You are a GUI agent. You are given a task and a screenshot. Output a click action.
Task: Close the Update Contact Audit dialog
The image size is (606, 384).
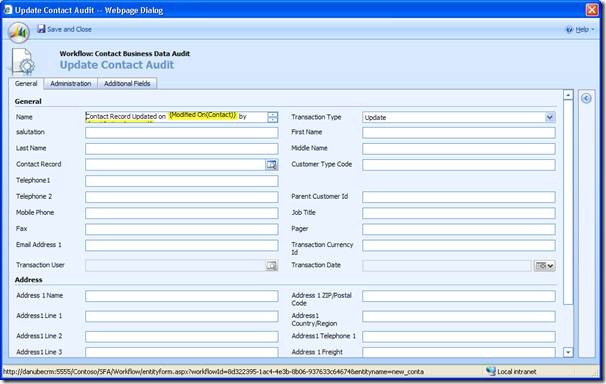[x=592, y=10]
